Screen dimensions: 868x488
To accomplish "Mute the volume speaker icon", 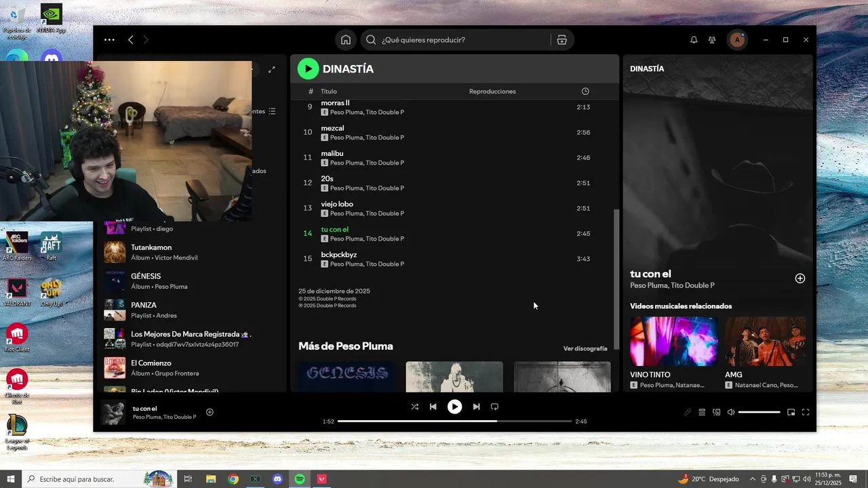I will coord(731,412).
